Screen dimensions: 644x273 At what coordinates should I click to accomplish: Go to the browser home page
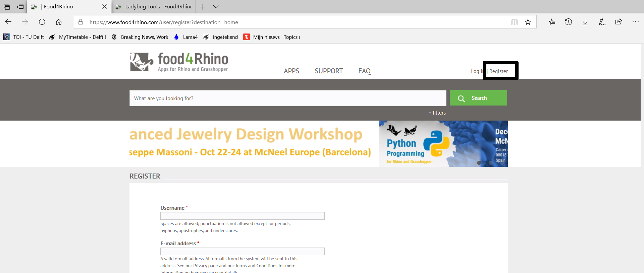click(59, 22)
